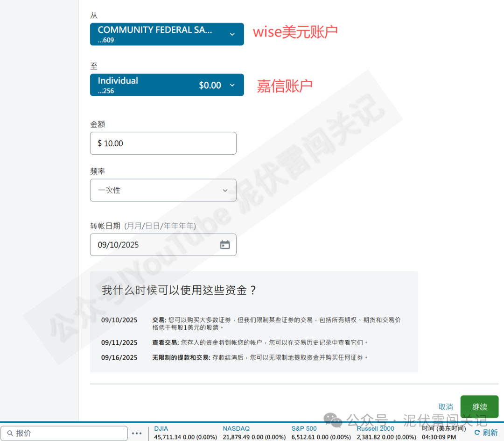Image resolution: width=504 pixels, height=441 pixels.
Task: Expand the COMMUNITY FEDERAL SA account dropdown
Action: (x=167, y=34)
